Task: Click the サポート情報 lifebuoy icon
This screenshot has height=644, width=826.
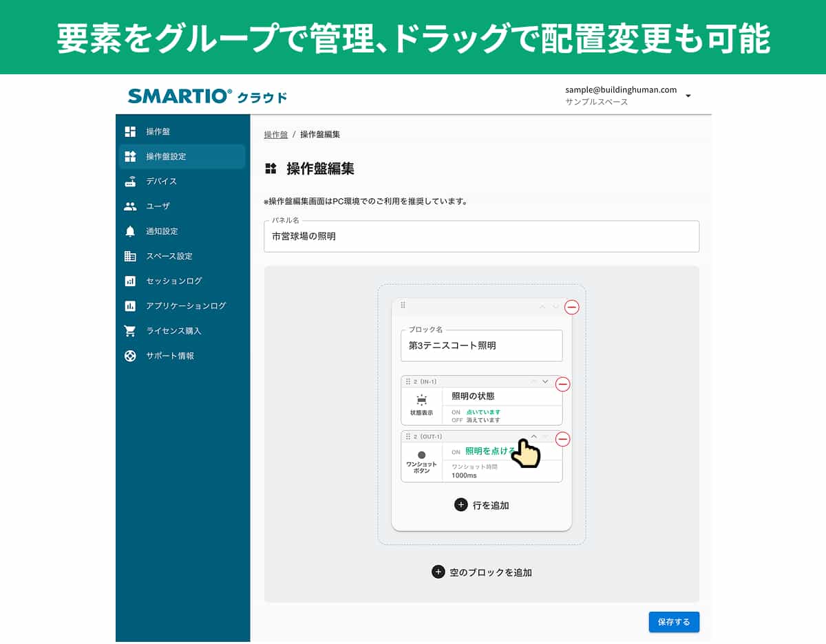Action: tap(130, 356)
